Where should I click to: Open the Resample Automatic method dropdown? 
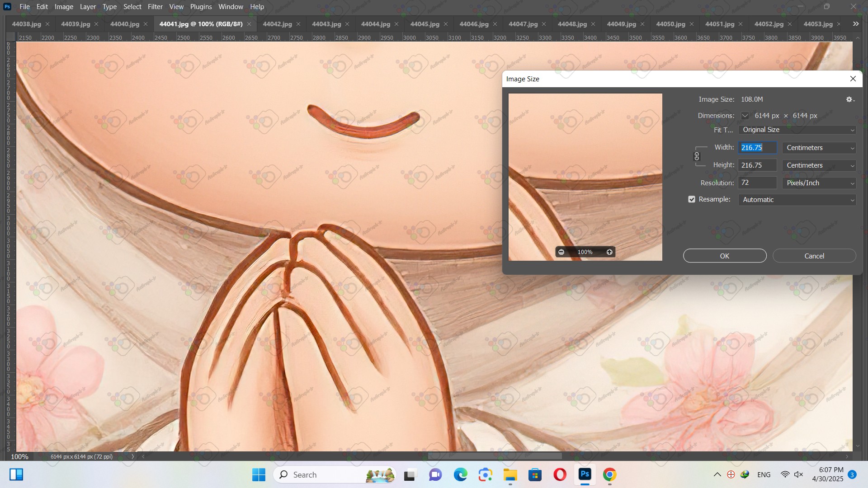[797, 200]
